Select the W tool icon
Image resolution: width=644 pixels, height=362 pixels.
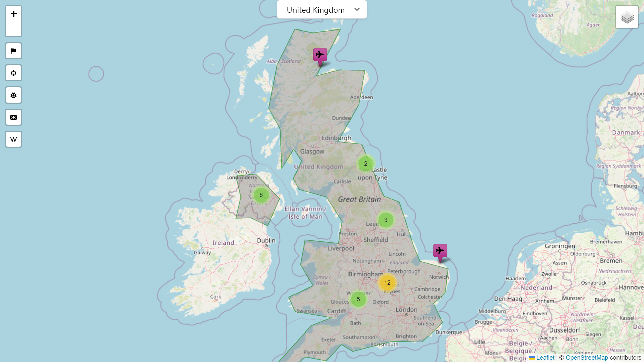[13, 139]
